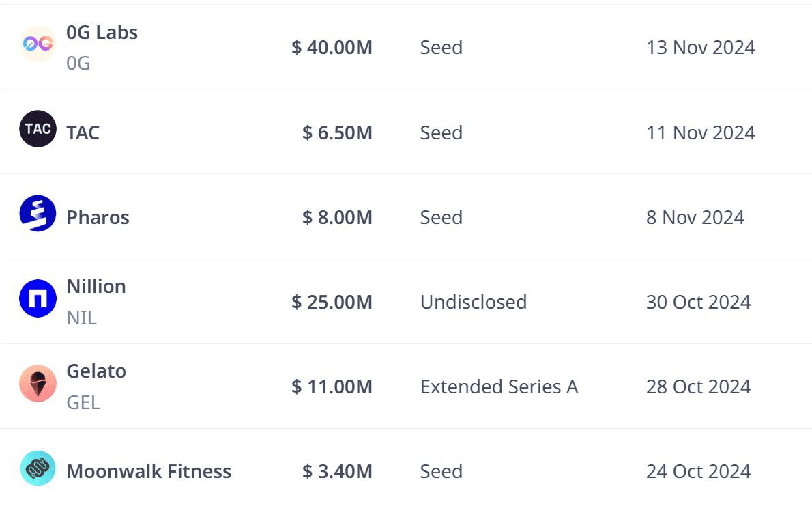812x506 pixels.
Task: Click the TAC black circle logo
Action: [38, 129]
